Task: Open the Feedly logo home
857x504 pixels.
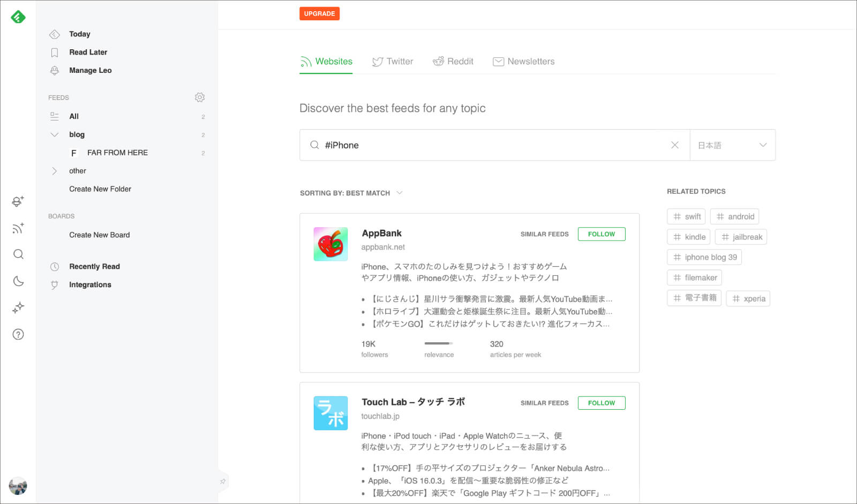Action: [x=18, y=17]
